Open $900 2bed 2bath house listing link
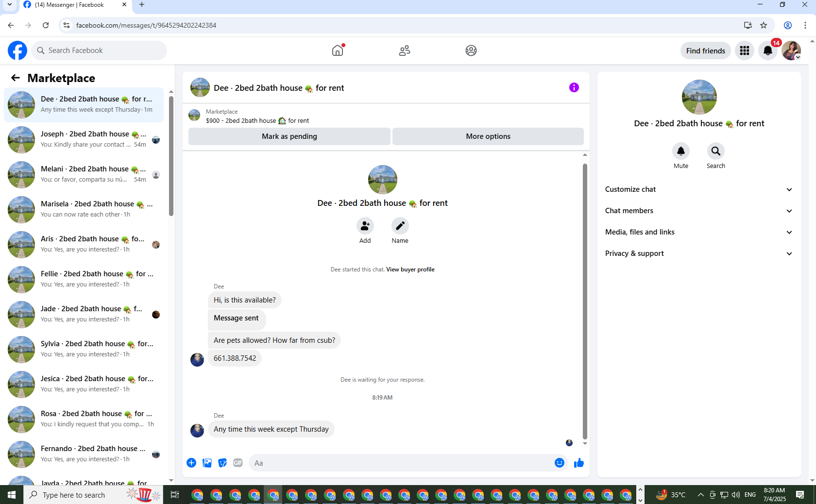816x504 pixels. [x=257, y=120]
